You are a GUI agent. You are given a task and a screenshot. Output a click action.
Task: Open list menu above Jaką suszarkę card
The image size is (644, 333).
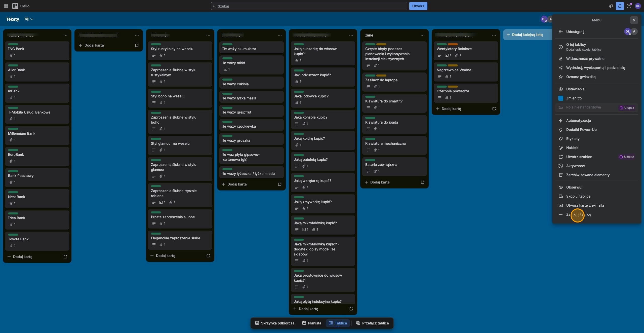[x=351, y=35]
